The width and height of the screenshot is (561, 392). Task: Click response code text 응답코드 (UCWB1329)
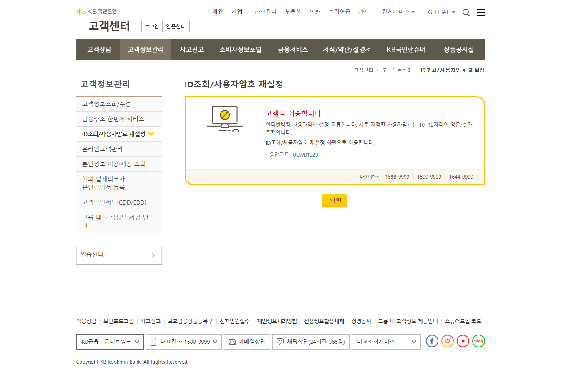294,155
